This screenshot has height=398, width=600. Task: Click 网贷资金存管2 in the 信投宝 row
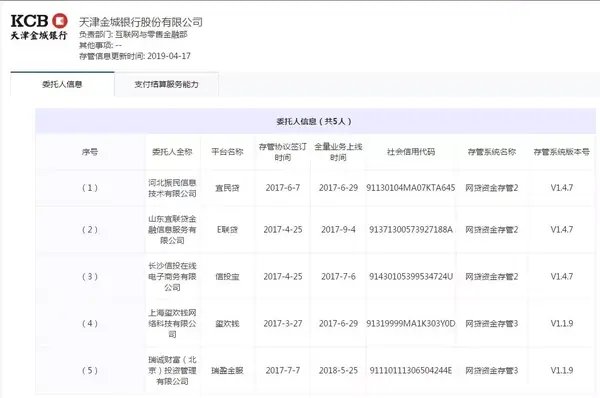click(492, 276)
